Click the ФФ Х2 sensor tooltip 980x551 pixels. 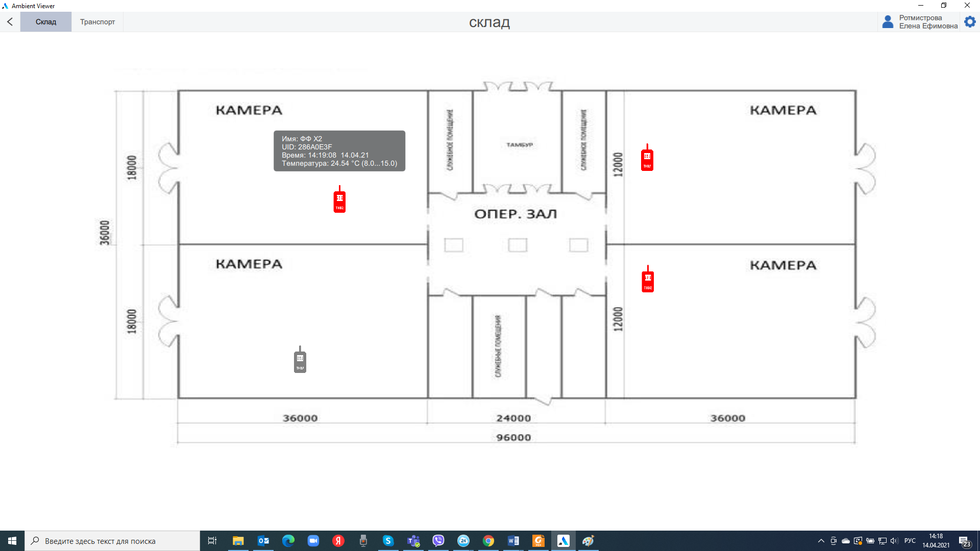[x=339, y=151]
